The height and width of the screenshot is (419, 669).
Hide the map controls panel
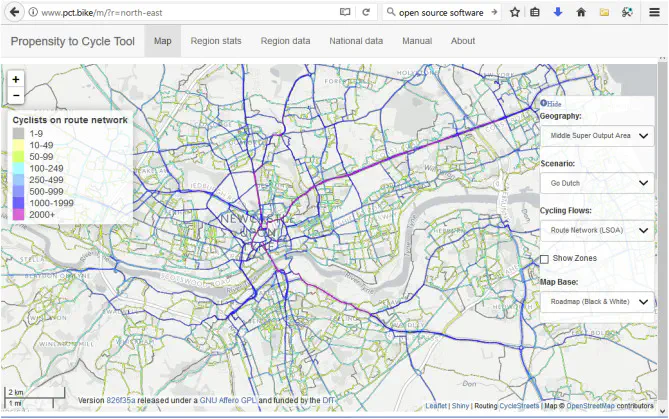[x=551, y=103]
